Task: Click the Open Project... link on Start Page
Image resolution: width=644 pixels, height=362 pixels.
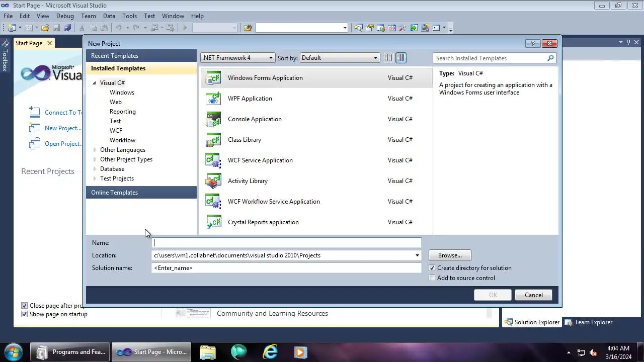Action: 63,144
